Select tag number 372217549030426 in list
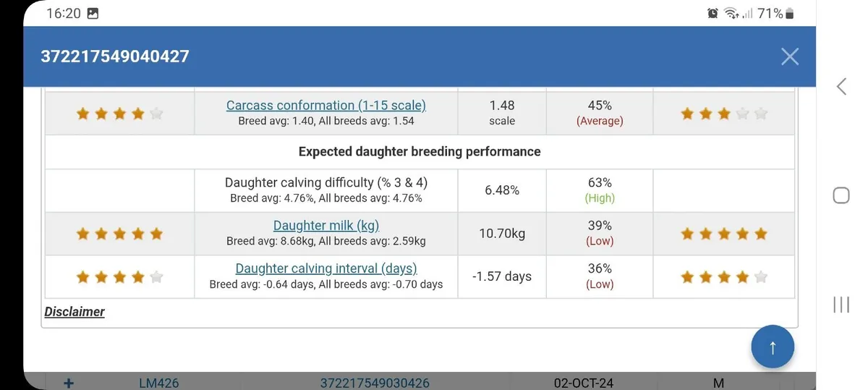Image resolution: width=868 pixels, height=390 pixels. (374, 383)
